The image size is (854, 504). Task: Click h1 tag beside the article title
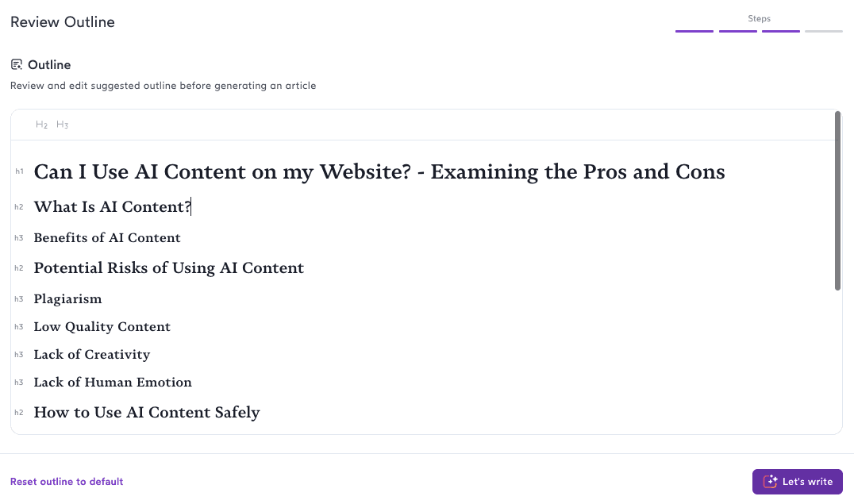(19, 171)
